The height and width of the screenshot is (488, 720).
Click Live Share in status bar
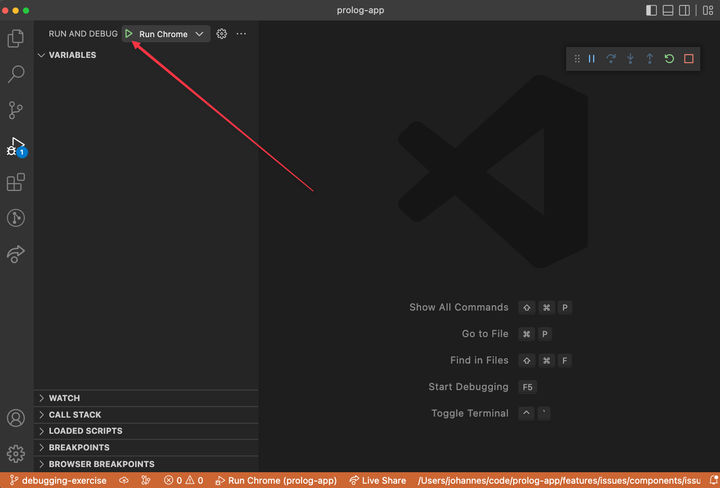pyautogui.click(x=377, y=481)
